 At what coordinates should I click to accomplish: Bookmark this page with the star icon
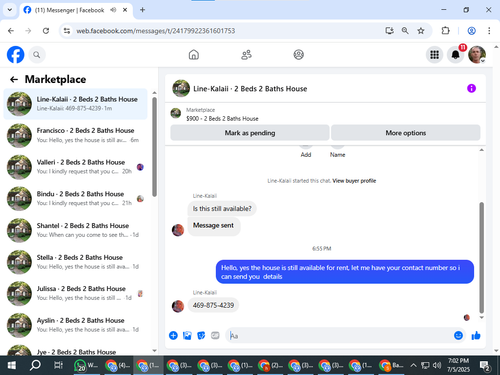pyautogui.click(x=421, y=31)
